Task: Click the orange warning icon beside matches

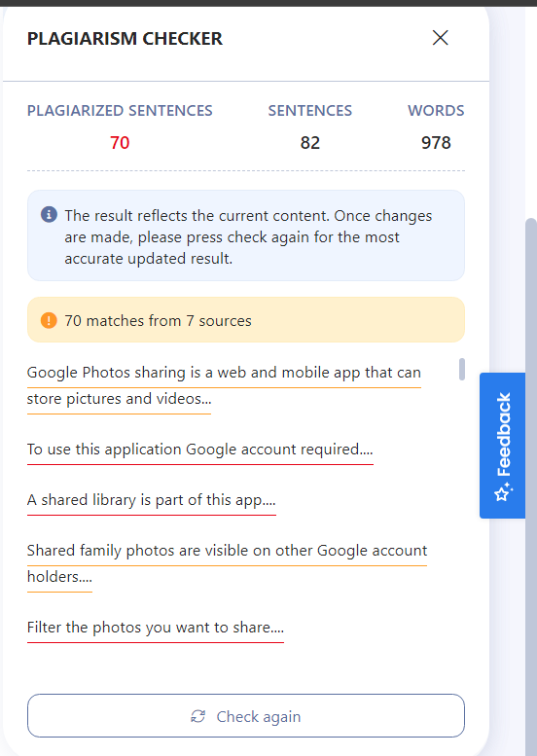Action: pos(49,320)
